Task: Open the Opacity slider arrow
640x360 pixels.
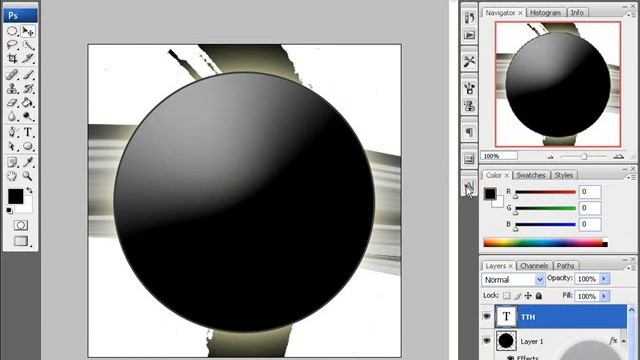Action: click(x=604, y=279)
